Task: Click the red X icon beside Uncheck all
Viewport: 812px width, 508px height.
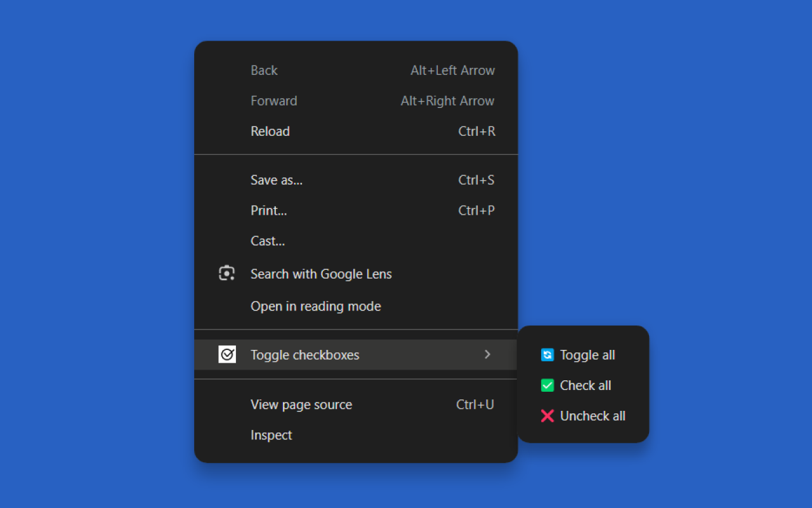Action: [546, 416]
